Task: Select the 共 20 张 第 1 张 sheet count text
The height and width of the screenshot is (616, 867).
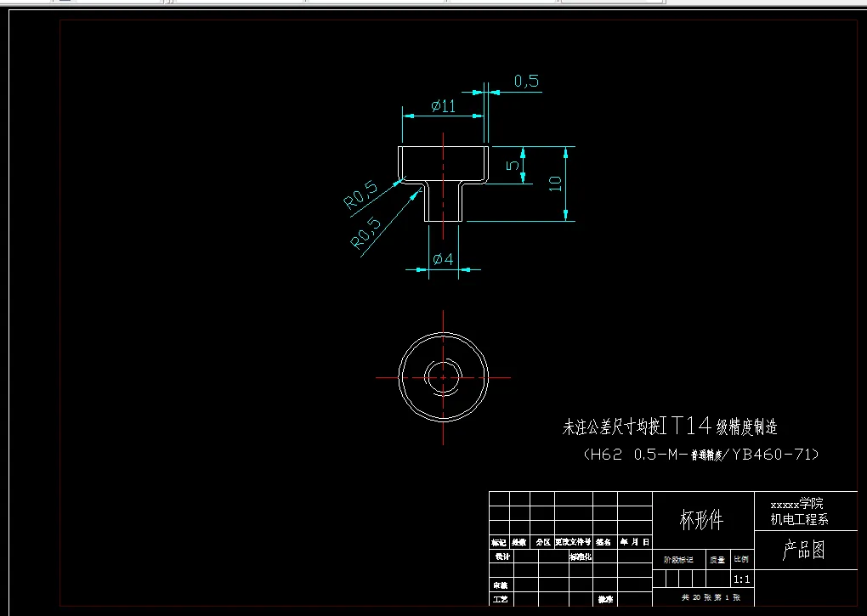Action: coord(711,597)
